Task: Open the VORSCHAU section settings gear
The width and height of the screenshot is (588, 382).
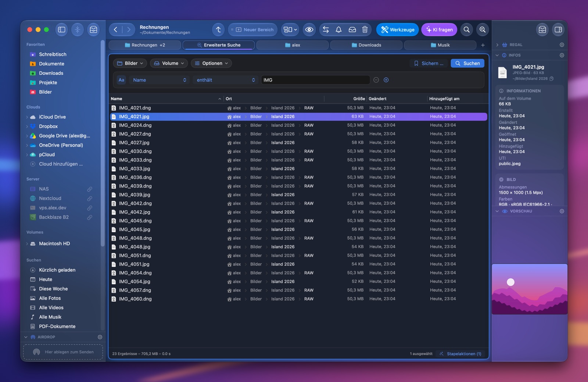Action: click(x=562, y=212)
